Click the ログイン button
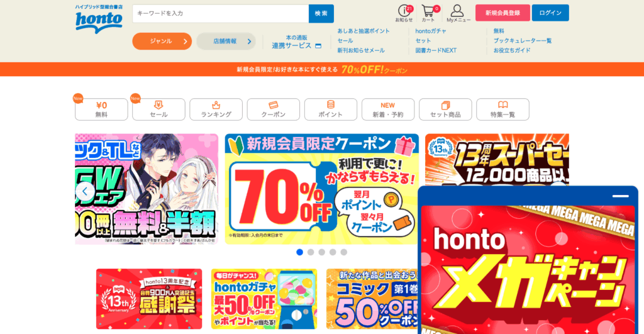Viewport: 644px width, 334px height. click(x=550, y=13)
